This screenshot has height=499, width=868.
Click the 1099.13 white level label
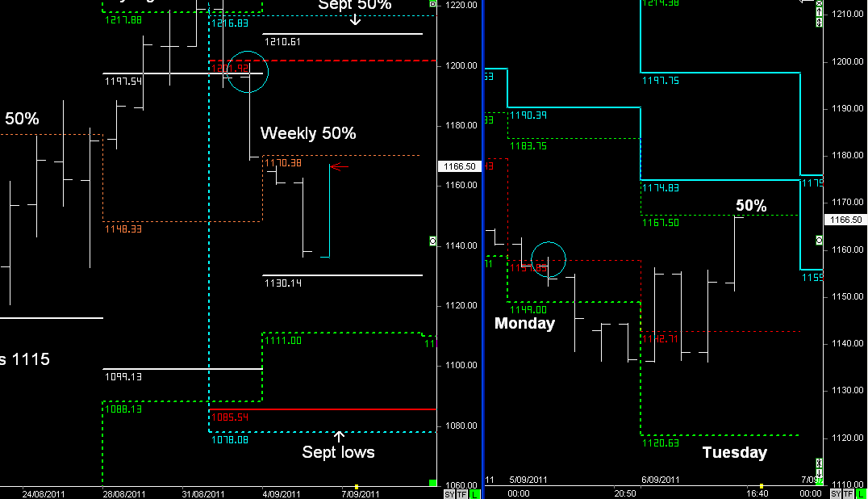coord(123,376)
